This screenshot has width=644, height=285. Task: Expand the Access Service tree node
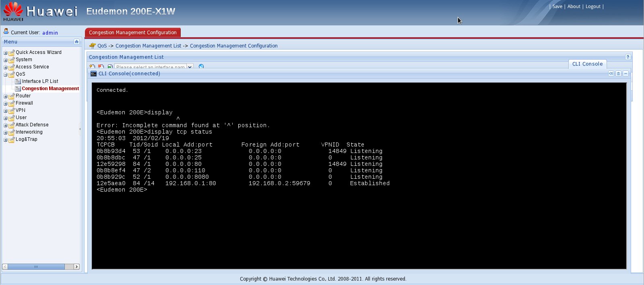click(6, 67)
